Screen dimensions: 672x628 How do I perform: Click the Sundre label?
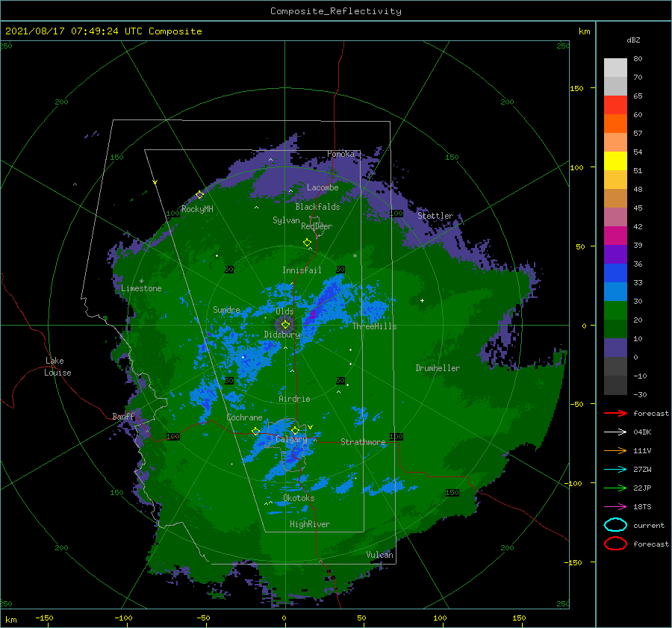pos(227,310)
